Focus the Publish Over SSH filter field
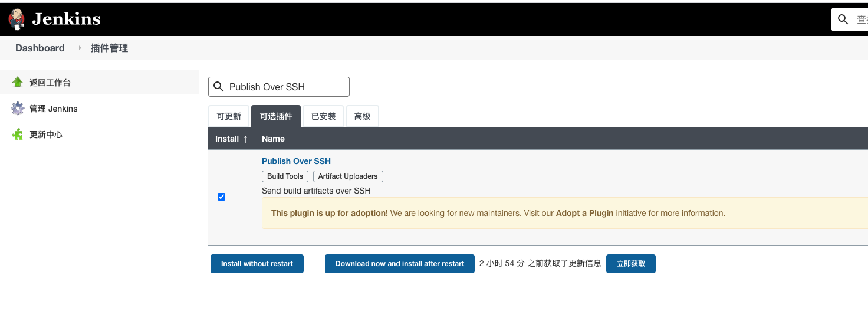 tap(279, 87)
